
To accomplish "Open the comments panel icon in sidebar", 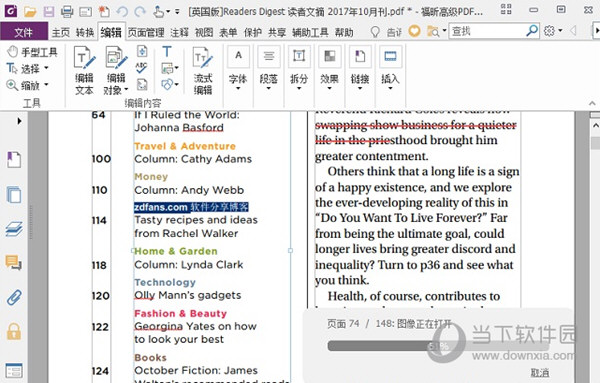I will click(14, 263).
